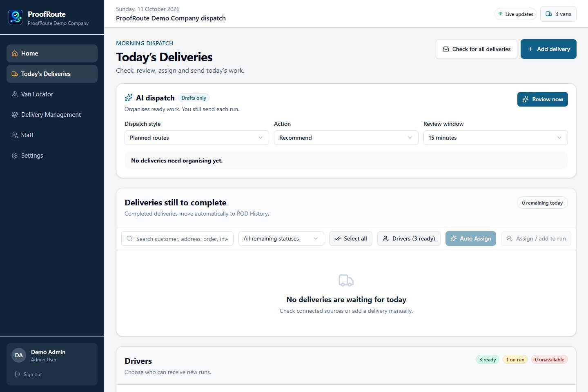
Task: Go to Home in the sidebar
Action: pos(52,53)
